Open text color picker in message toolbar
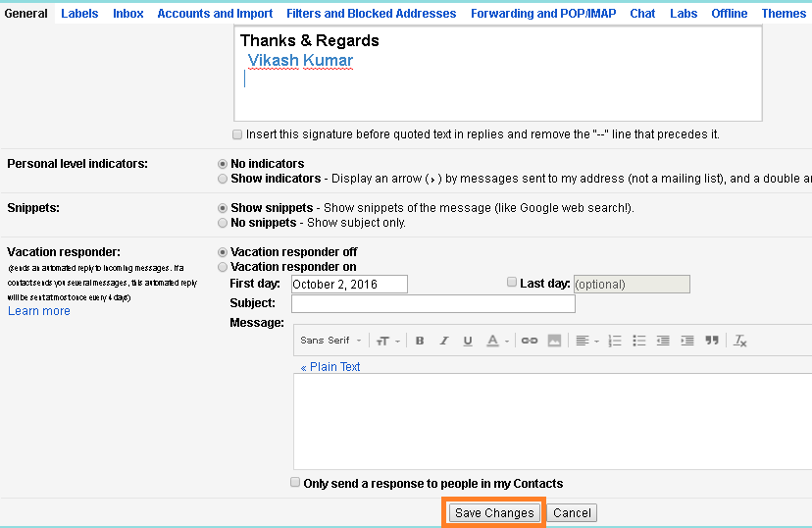The image size is (812, 528). 497,341
